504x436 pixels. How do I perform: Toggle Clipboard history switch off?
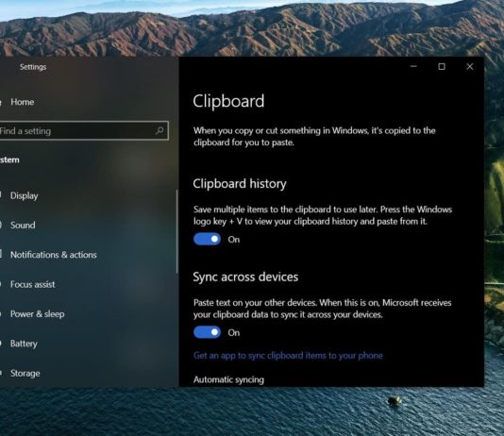coord(207,239)
